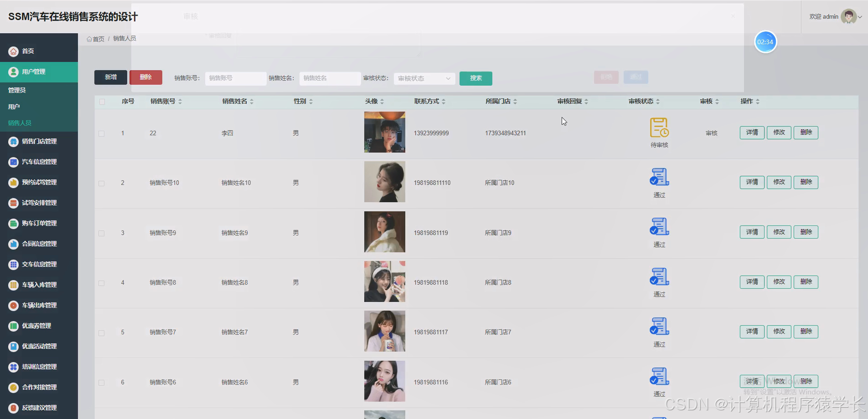Open 详情 for 销售姓名10 row
The image size is (868, 419).
(752, 182)
